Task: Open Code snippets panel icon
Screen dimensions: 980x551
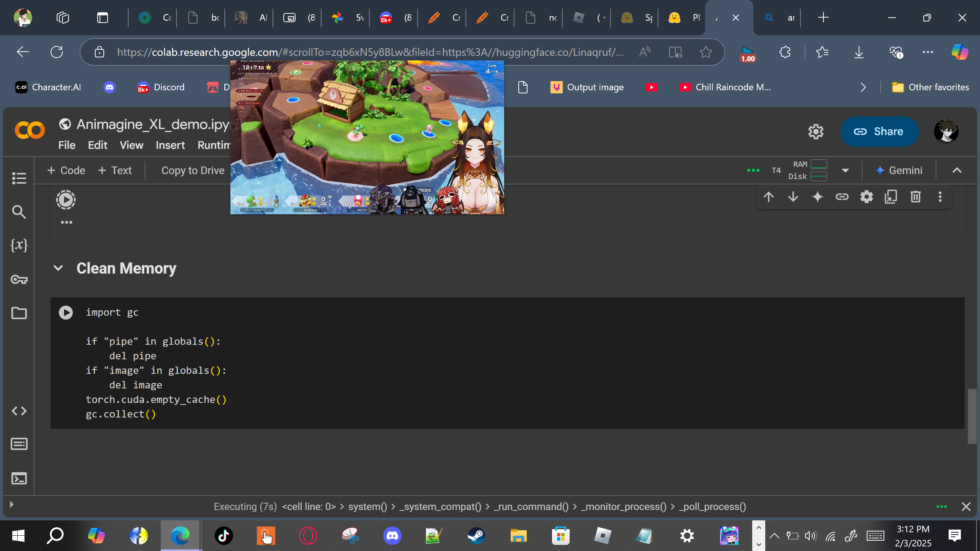Action: tap(19, 411)
